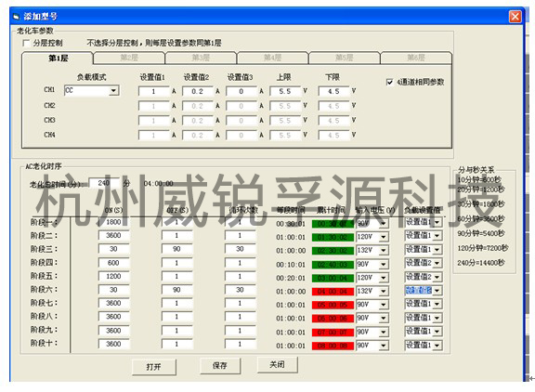
Task: Click the 阶段二 ON(S) field with 3600
Action: coord(113,235)
